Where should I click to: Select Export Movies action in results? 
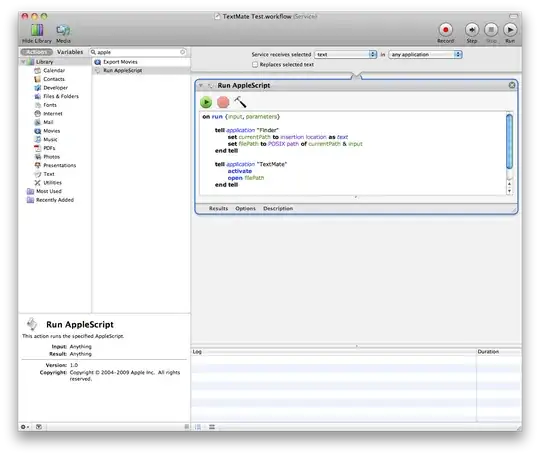[141, 62]
